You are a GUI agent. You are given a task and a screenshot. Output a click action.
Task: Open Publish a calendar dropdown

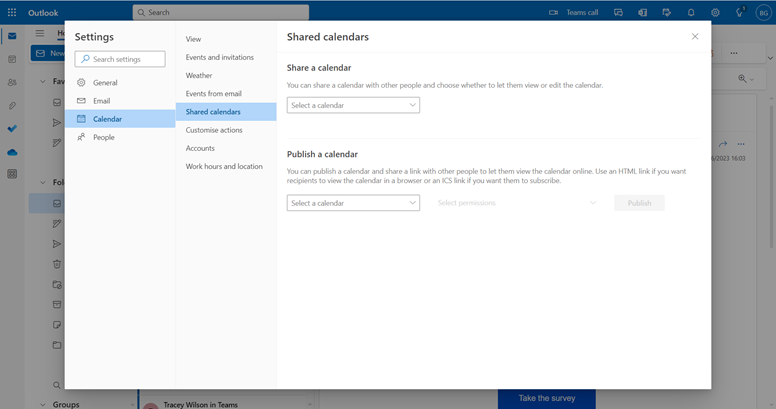click(x=353, y=203)
